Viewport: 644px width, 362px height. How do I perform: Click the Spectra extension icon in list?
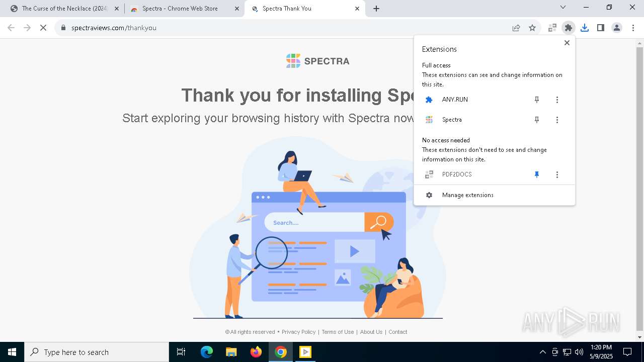(429, 120)
